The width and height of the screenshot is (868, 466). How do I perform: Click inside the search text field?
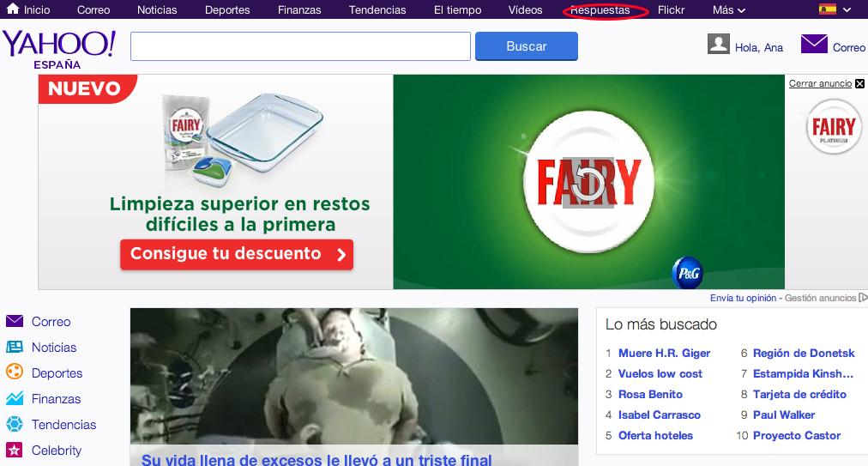tap(300, 46)
